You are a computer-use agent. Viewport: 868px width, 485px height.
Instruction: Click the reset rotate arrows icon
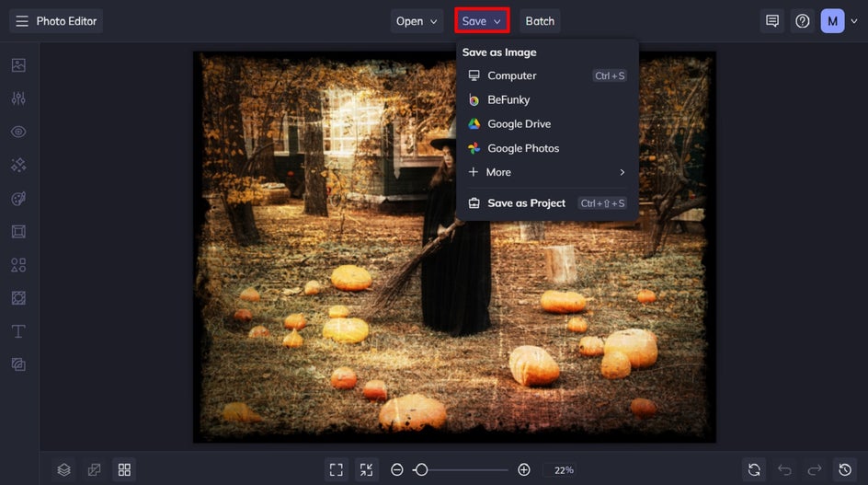pos(754,470)
